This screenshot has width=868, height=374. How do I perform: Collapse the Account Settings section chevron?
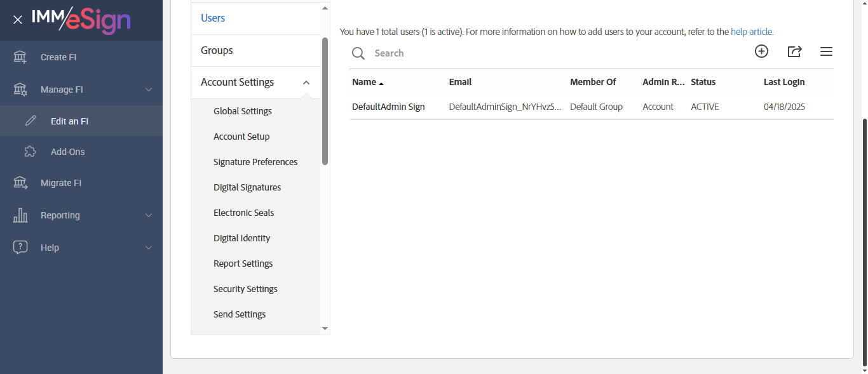pos(306,83)
